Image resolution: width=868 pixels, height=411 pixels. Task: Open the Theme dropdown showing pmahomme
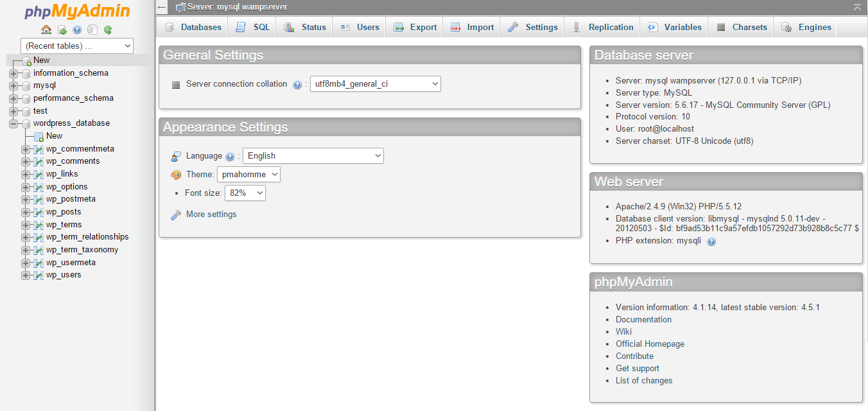248,174
